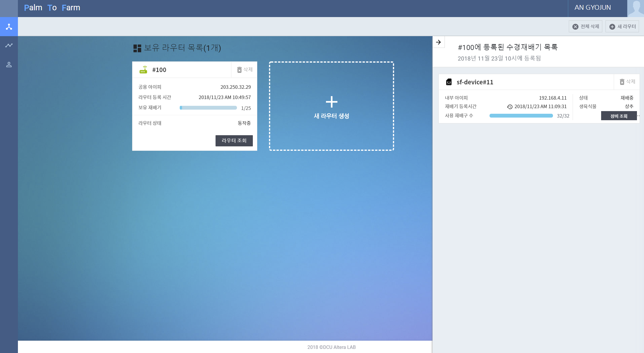
Task: Click the 보유 재배기 progress bar
Action: (208, 108)
